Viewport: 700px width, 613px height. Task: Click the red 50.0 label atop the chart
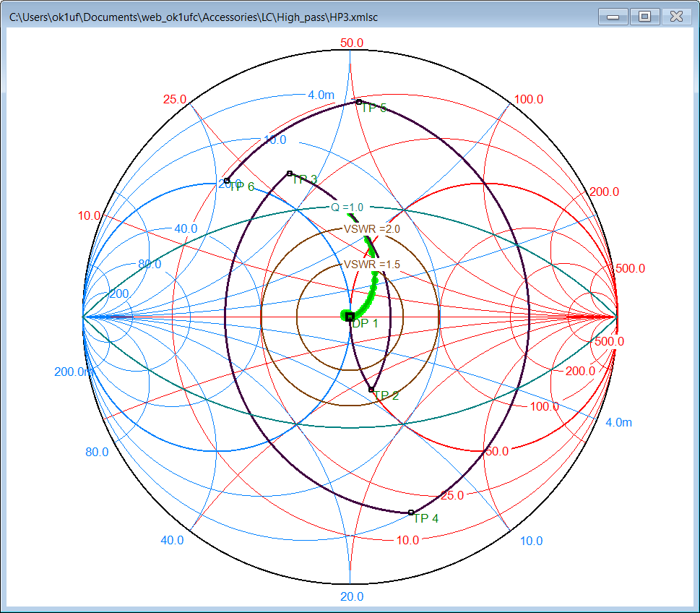pyautogui.click(x=351, y=43)
